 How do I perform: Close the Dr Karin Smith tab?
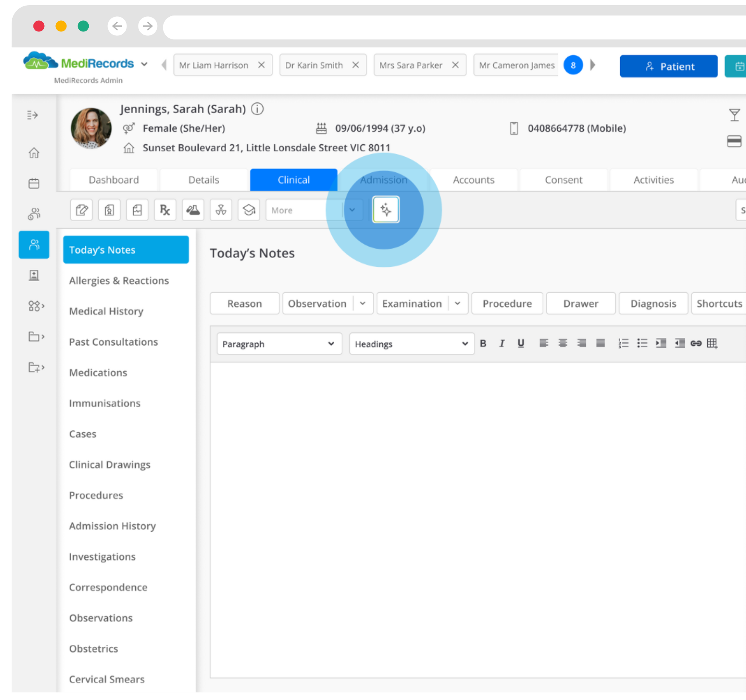356,65
